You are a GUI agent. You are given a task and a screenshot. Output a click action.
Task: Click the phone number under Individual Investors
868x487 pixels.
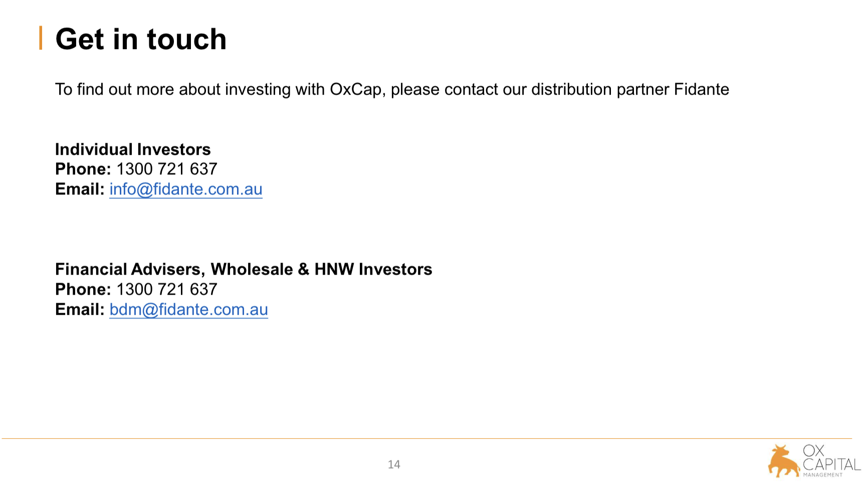(167, 169)
